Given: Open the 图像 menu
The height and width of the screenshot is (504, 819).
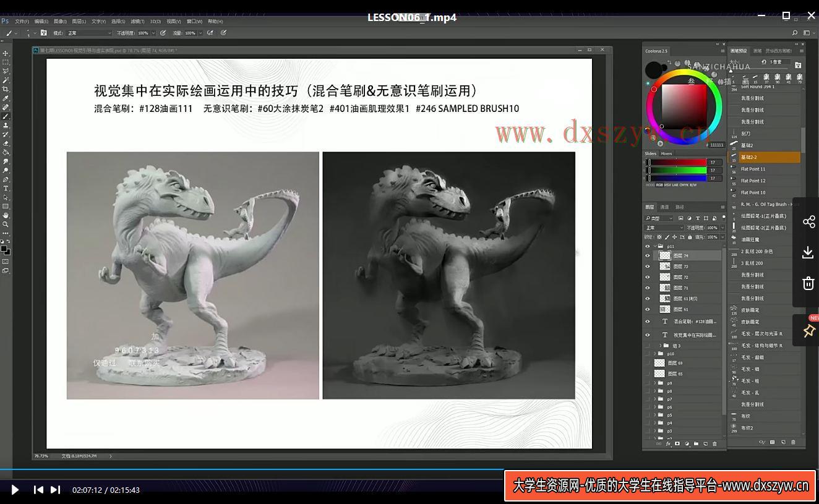Looking at the screenshot, I should point(60,21).
